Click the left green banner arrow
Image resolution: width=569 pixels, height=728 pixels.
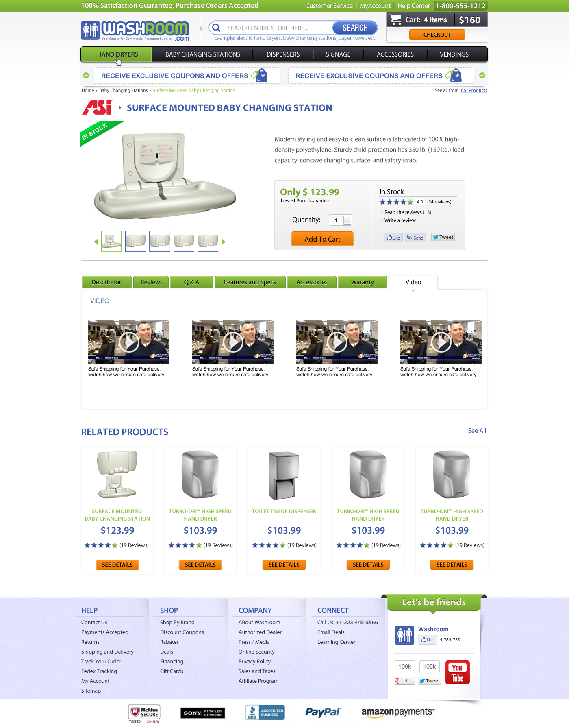(86, 76)
